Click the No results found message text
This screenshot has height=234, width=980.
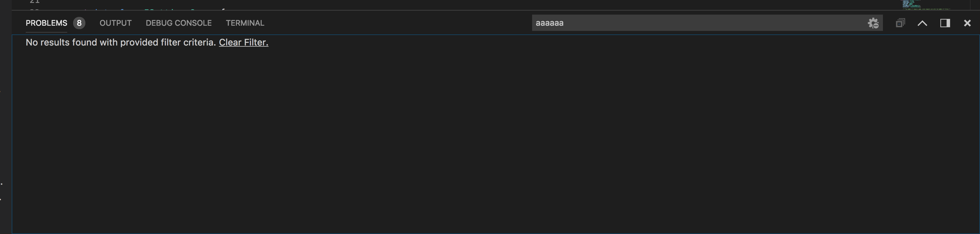pyautogui.click(x=120, y=43)
